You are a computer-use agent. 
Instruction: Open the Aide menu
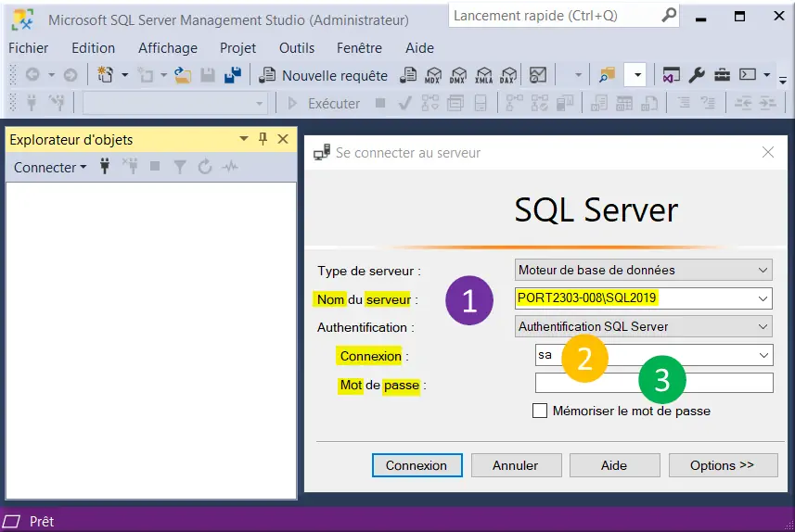(x=420, y=48)
